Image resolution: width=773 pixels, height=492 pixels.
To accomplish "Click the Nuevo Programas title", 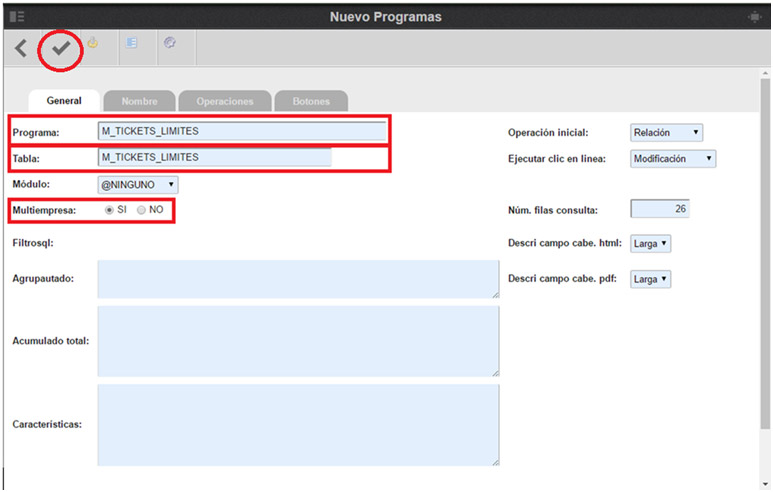I will click(x=386, y=17).
